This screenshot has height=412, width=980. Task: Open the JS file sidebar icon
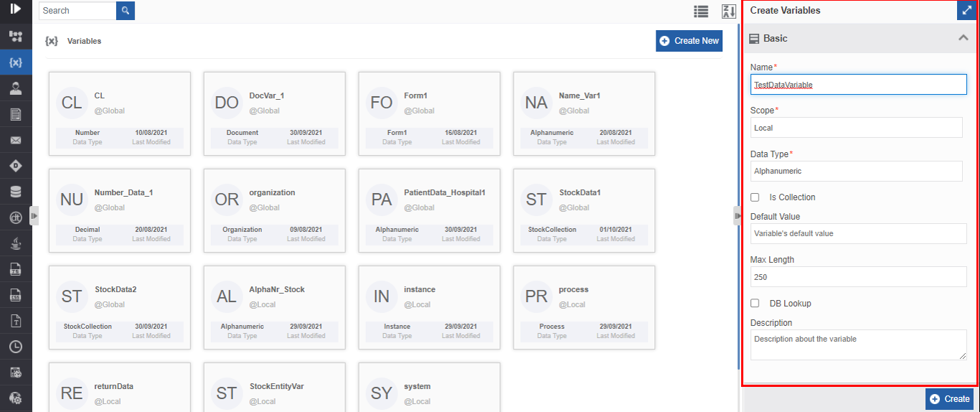click(16, 269)
